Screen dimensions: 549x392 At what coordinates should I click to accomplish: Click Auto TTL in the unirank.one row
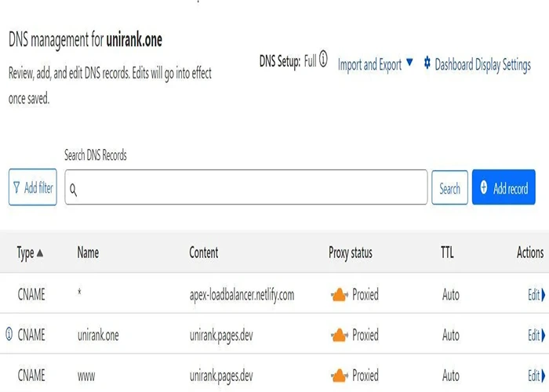click(x=451, y=336)
